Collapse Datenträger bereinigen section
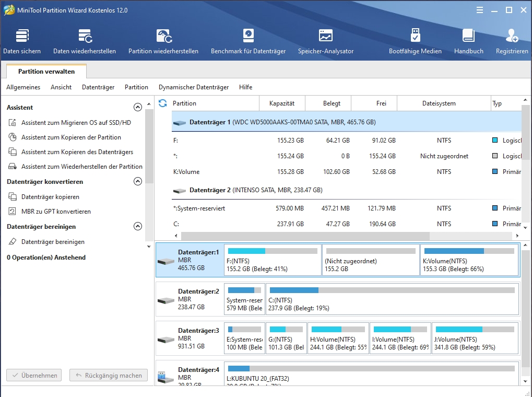532x397 pixels. pos(138,226)
